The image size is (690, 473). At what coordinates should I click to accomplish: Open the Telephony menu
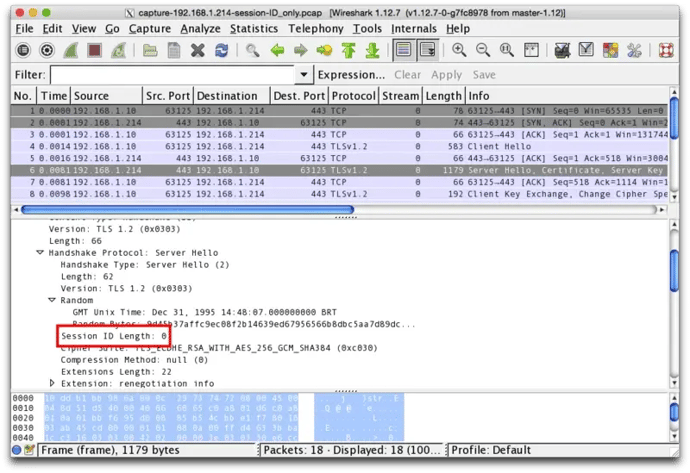pos(315,29)
